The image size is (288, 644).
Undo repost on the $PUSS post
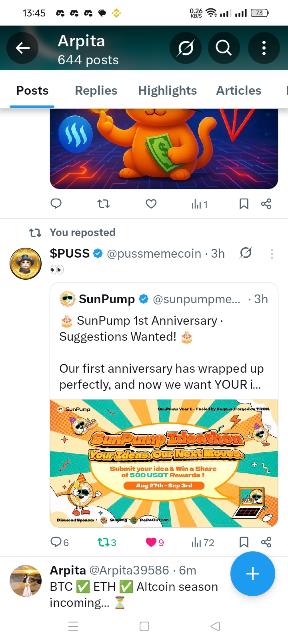click(104, 542)
